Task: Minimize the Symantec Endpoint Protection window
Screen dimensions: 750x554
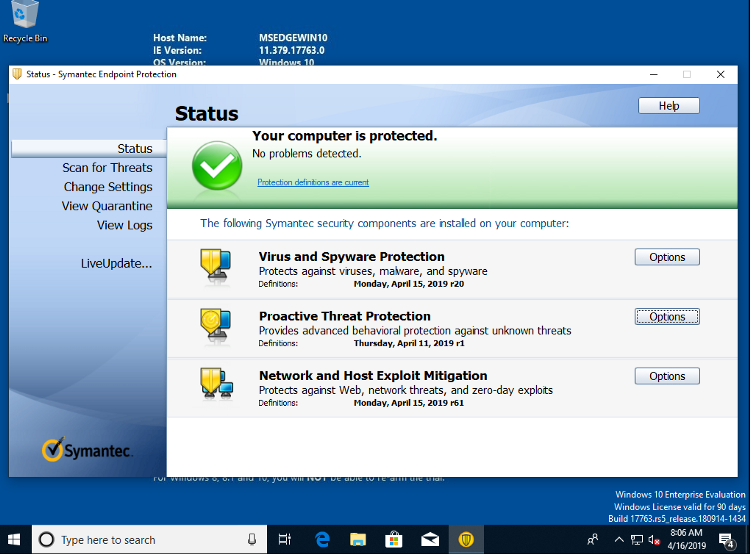Action: (654, 74)
